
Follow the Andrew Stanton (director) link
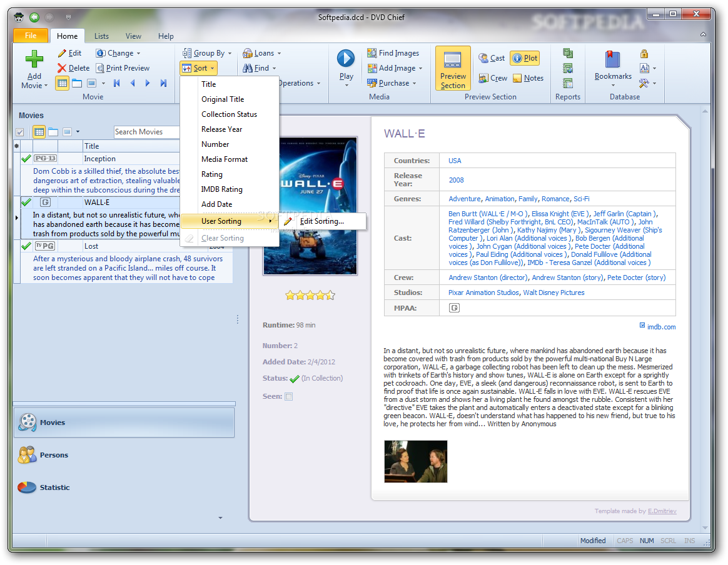[488, 277]
